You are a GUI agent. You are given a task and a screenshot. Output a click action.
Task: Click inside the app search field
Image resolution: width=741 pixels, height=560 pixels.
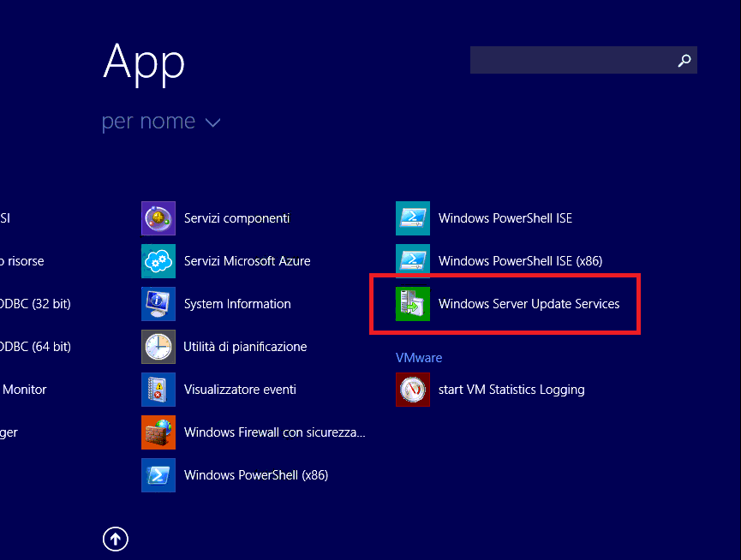pos(583,60)
